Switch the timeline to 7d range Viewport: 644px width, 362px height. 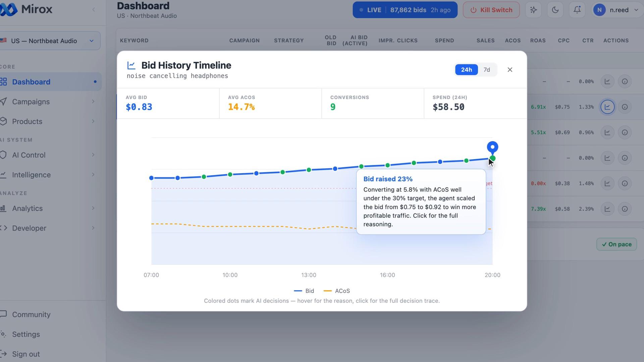pyautogui.click(x=487, y=70)
